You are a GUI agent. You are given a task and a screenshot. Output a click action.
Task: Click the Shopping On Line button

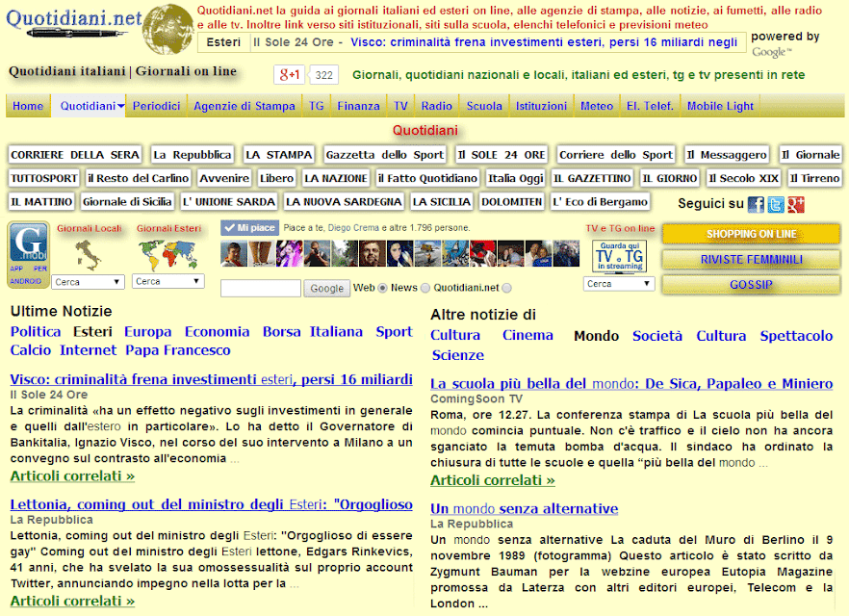(752, 234)
